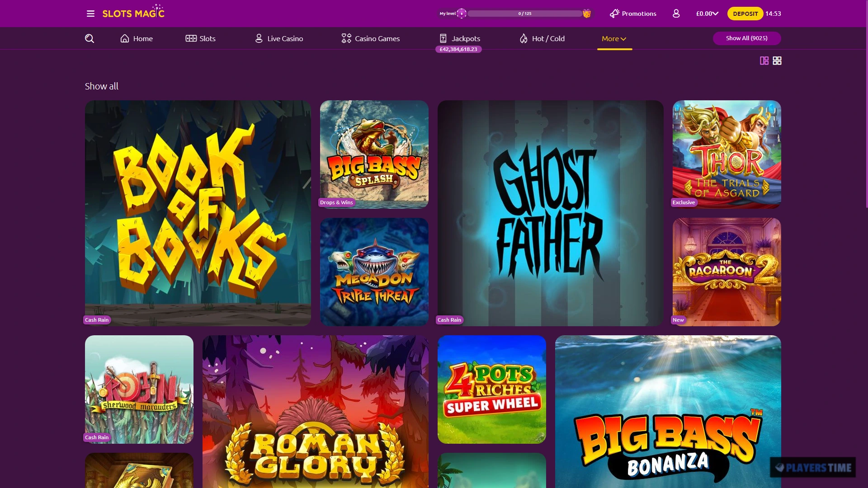868x488 pixels.
Task: Click the DEPOSIT button
Action: (x=745, y=14)
